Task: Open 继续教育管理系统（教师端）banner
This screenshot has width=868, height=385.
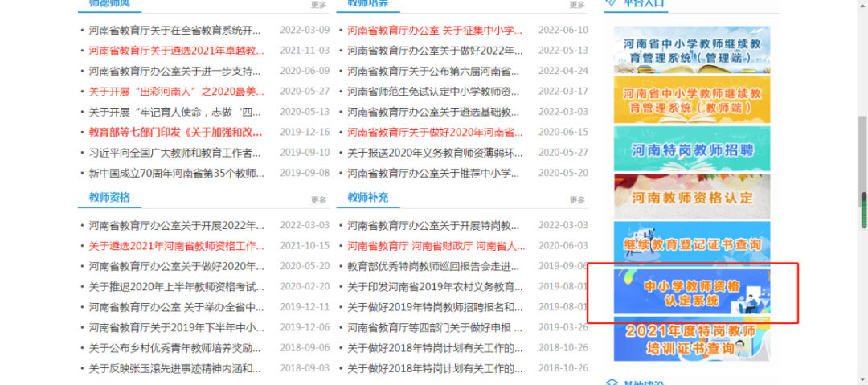Action: 691,100
